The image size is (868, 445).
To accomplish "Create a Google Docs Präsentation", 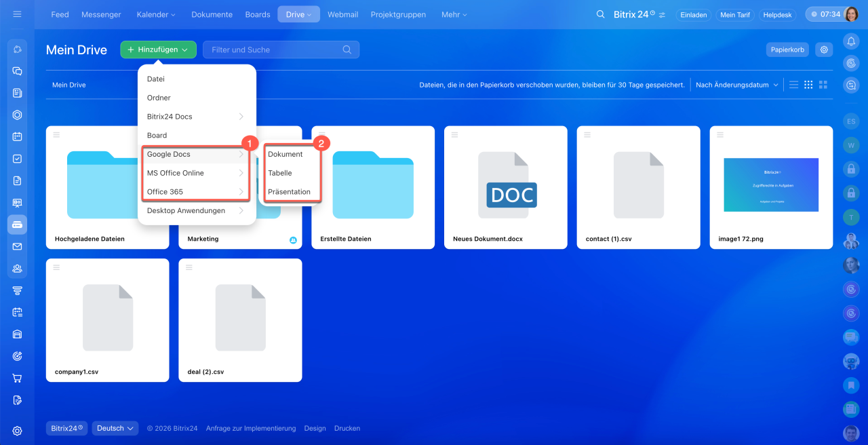I will pos(290,192).
